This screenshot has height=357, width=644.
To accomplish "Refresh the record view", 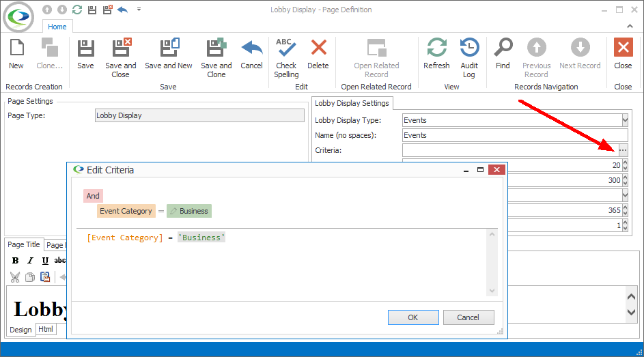I will click(x=436, y=53).
